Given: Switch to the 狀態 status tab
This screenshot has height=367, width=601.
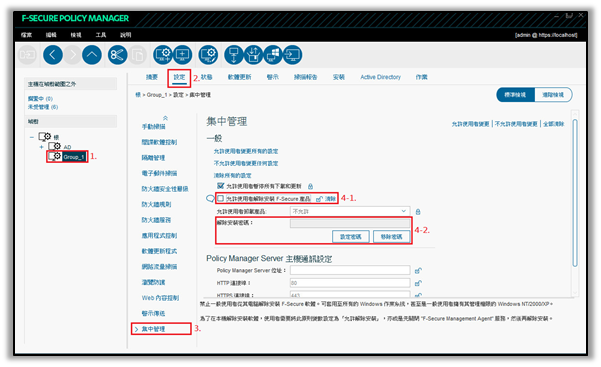Looking at the screenshot, I should [207, 77].
